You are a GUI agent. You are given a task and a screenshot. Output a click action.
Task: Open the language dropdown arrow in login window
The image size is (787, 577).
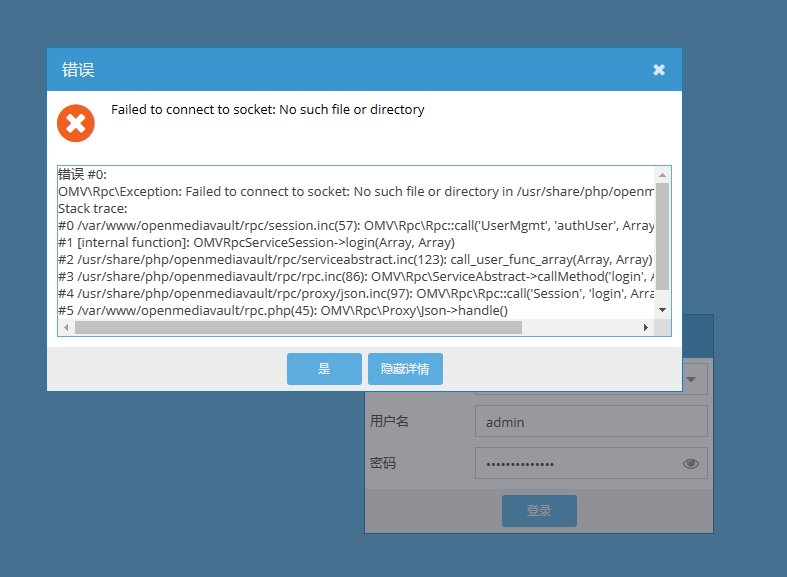pos(691,379)
